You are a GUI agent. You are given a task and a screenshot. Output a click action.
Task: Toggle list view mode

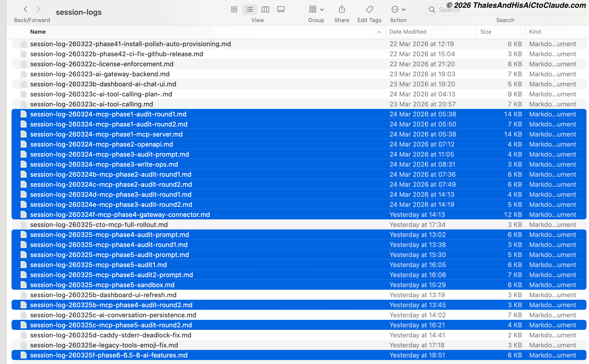coord(250,9)
